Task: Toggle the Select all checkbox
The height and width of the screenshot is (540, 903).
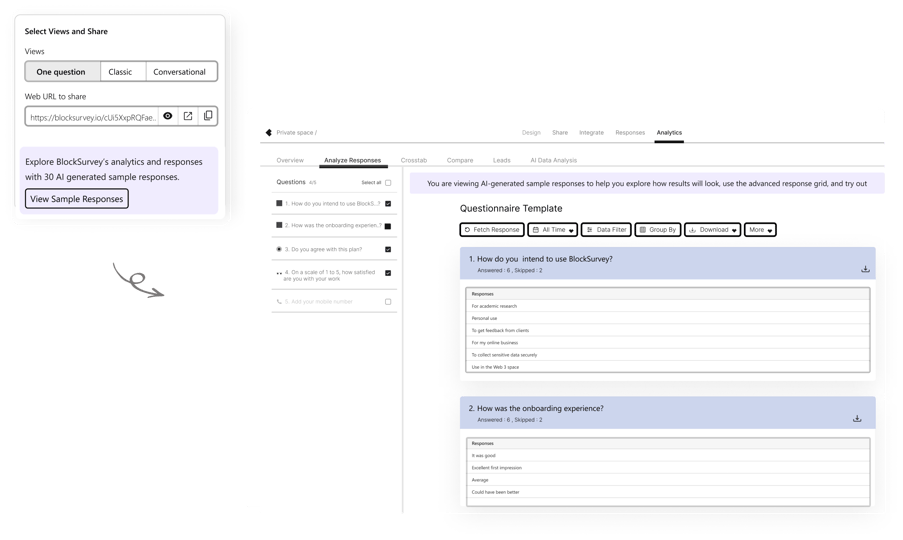Action: point(388,182)
